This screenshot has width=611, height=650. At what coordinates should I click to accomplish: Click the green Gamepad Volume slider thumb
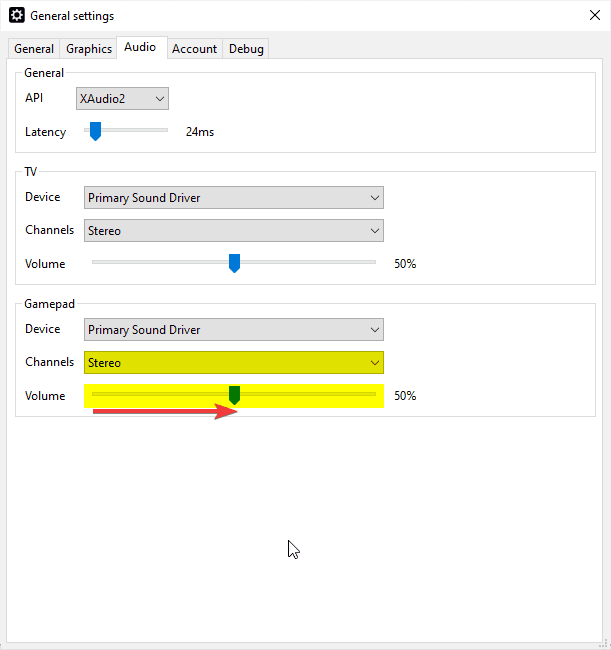[x=234, y=395]
